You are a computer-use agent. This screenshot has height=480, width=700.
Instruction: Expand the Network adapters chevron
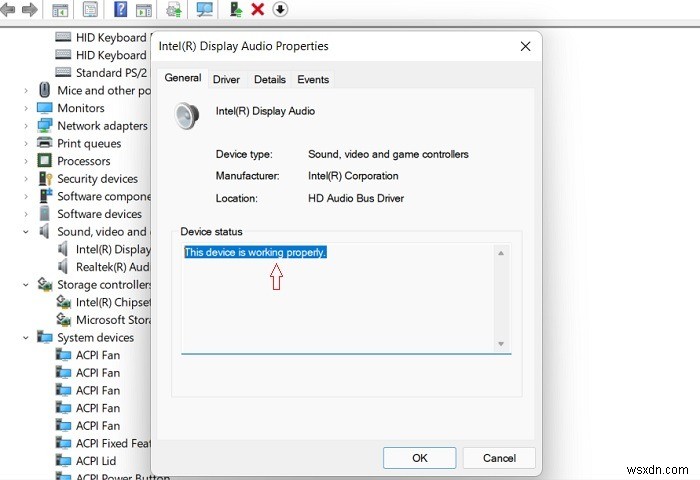[26, 126]
